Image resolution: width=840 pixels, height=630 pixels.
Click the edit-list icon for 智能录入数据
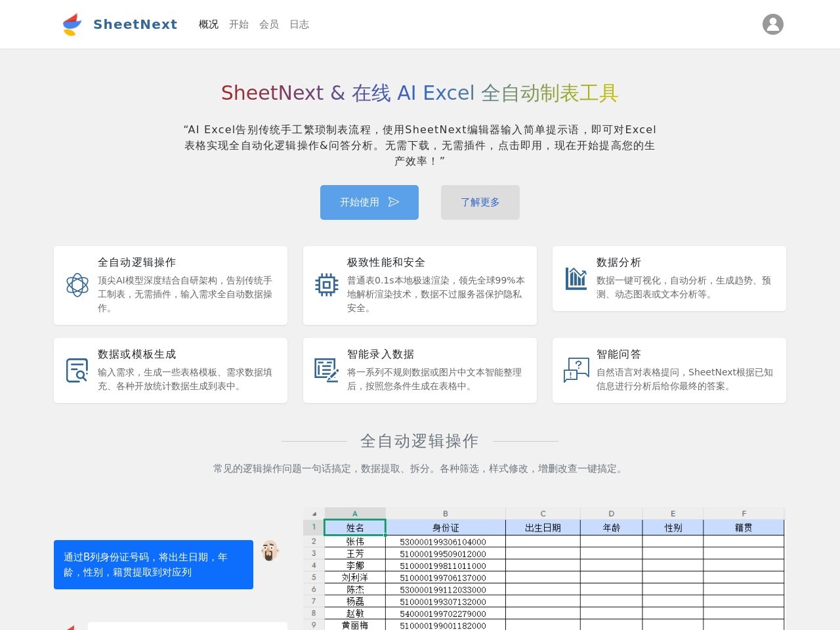[x=327, y=370]
